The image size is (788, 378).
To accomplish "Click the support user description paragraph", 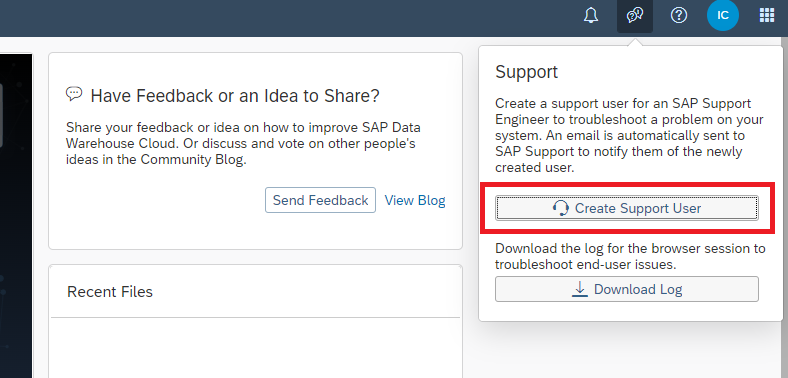I will (629, 136).
